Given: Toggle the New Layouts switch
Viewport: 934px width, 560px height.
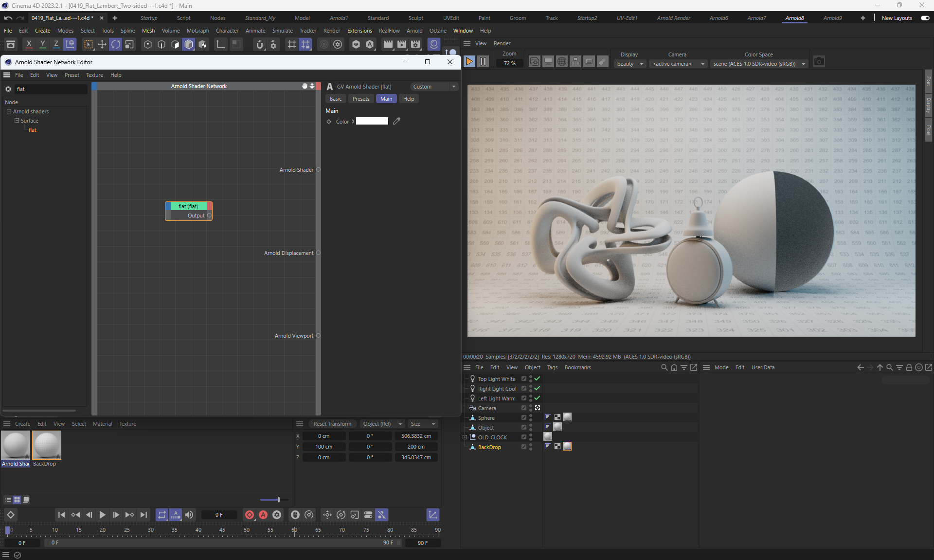Looking at the screenshot, I should pyautogui.click(x=925, y=18).
